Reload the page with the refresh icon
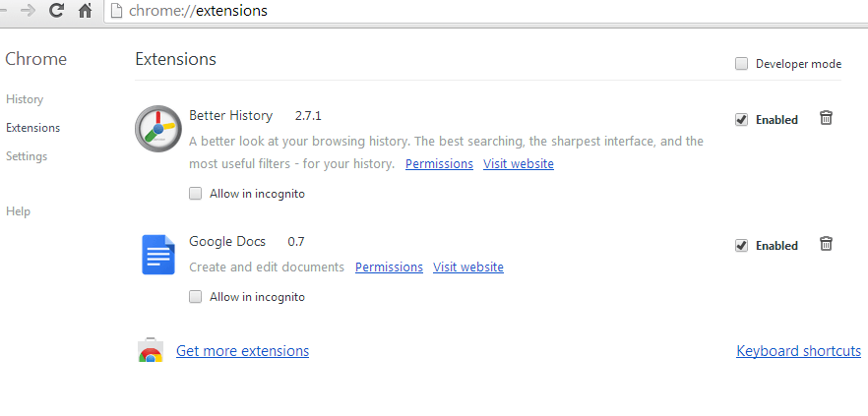The image size is (868, 416). click(55, 11)
